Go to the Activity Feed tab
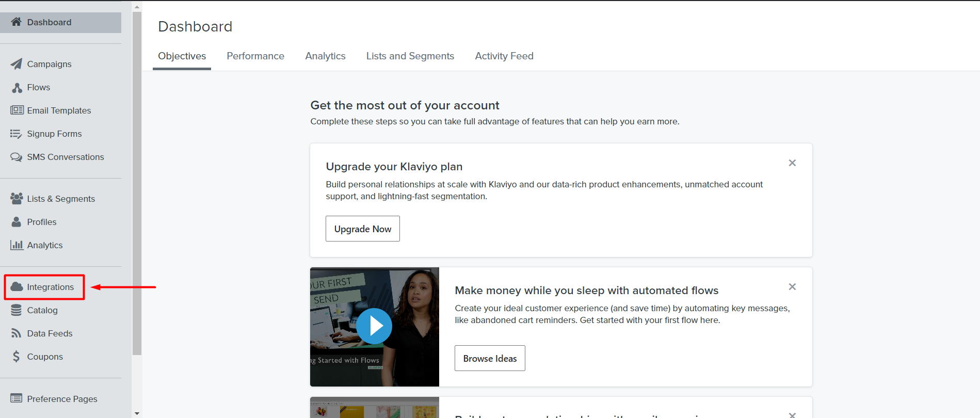The image size is (980, 418). 504,56
